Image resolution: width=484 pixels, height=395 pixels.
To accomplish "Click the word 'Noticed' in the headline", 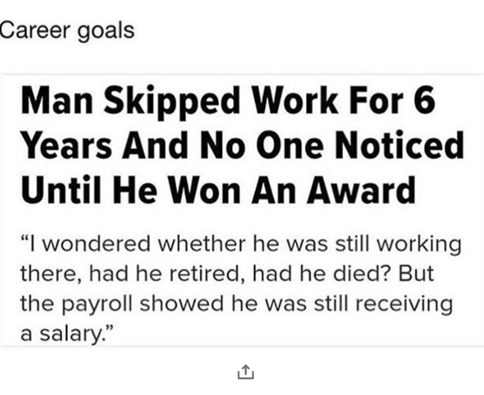I will (x=400, y=145).
